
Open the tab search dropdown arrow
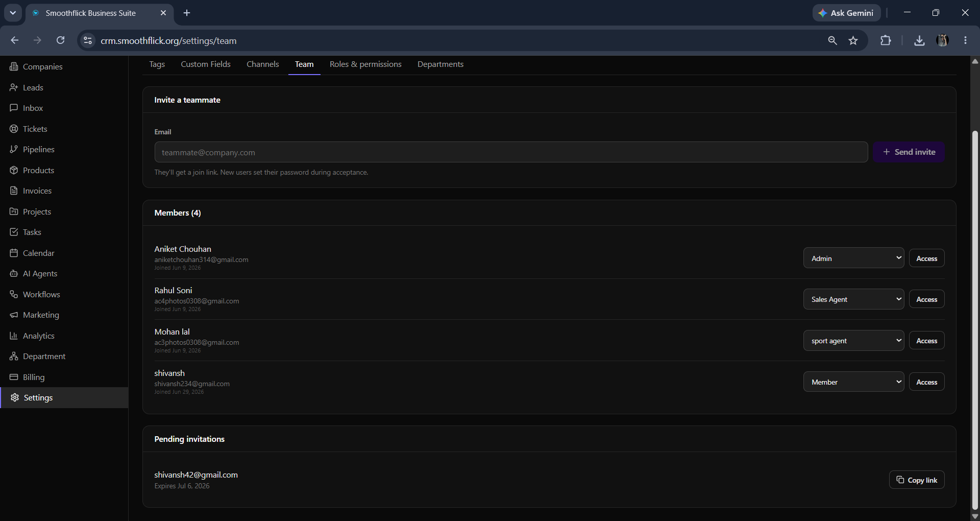[x=13, y=13]
